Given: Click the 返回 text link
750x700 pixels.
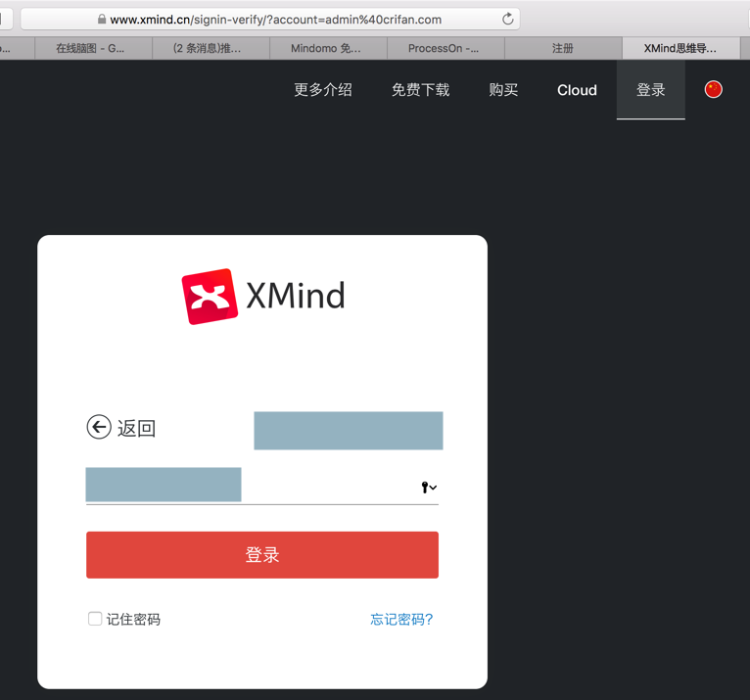Looking at the screenshot, I should [137, 428].
